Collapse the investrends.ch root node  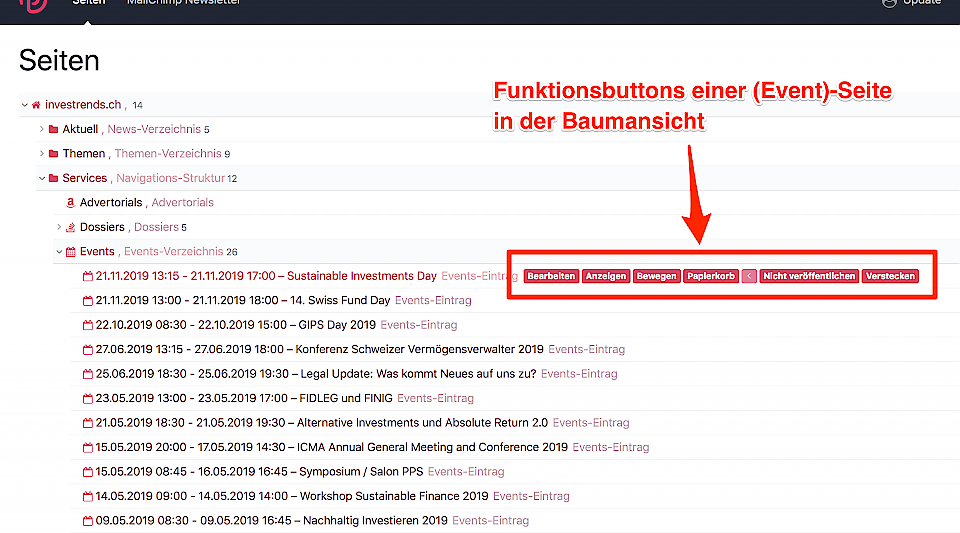click(24, 105)
